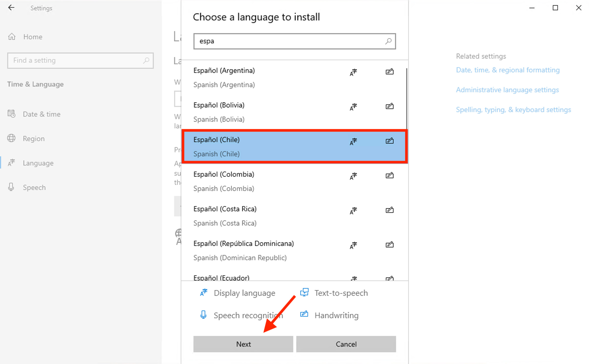Image resolution: width=589 pixels, height=364 pixels.
Task: Click the Display language icon for Español (Bolivia)
Action: point(353,106)
